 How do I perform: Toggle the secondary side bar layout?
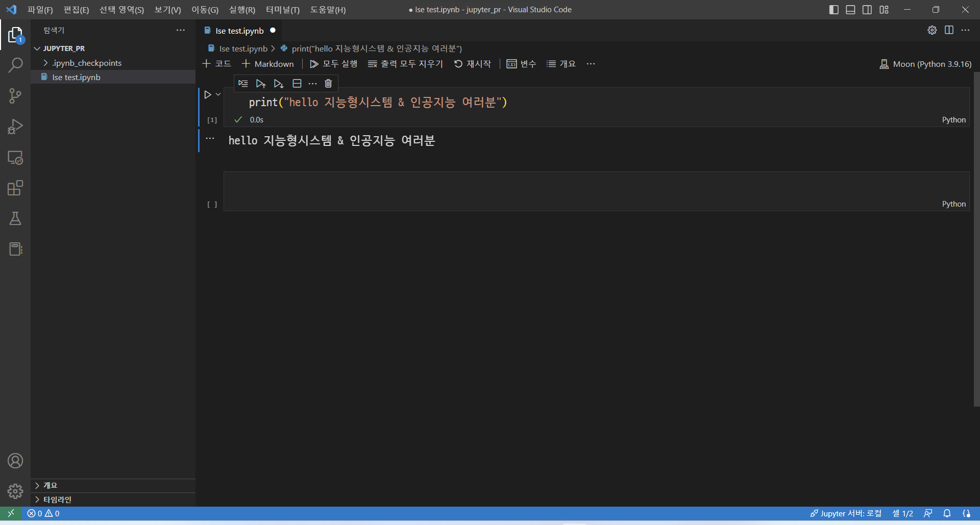coord(867,10)
